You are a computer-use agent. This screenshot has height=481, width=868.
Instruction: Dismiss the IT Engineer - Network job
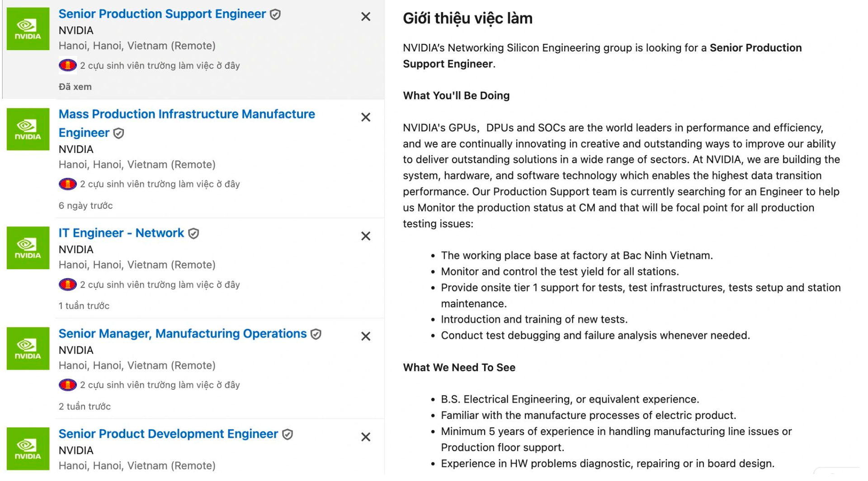pos(366,236)
